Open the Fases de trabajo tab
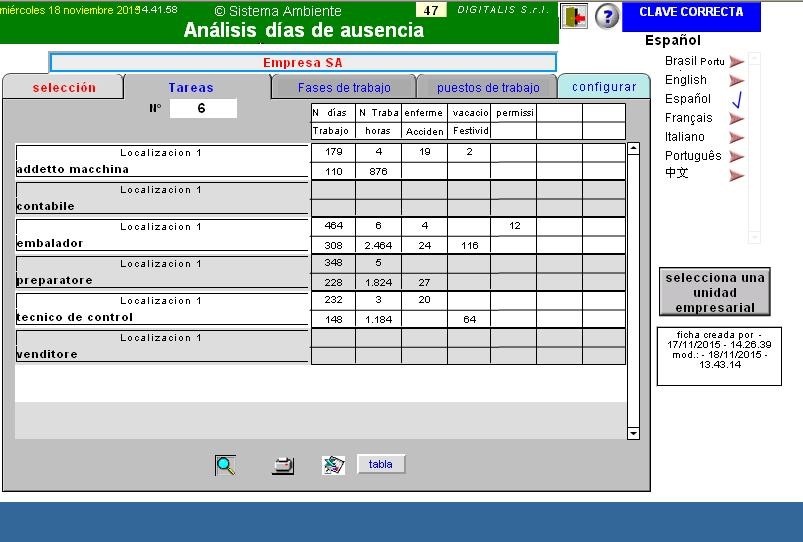Viewport: 803px width, 542px height. 344,88
